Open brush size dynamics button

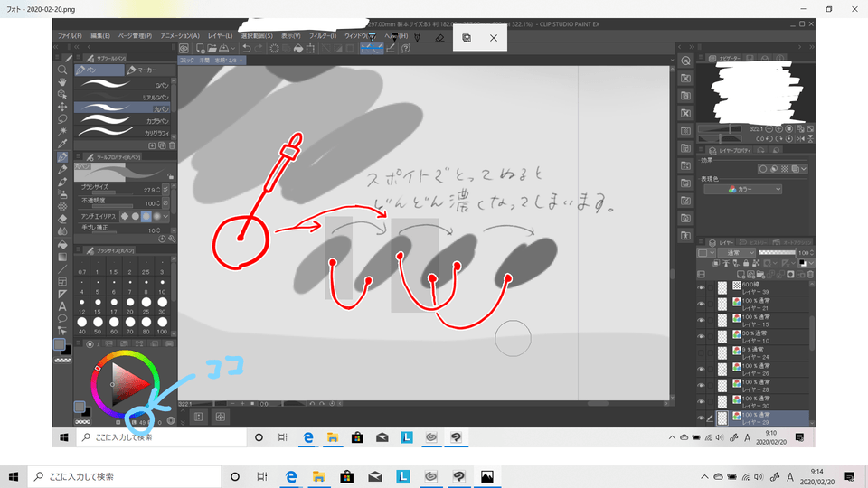click(x=165, y=190)
